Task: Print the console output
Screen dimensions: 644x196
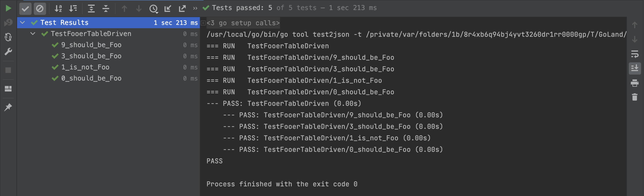Action: click(x=635, y=83)
